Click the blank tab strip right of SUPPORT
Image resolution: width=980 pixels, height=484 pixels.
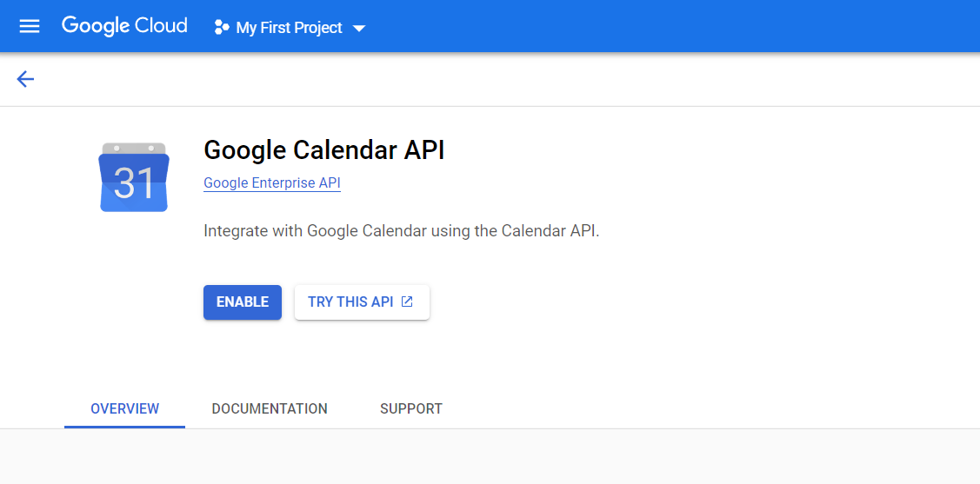click(x=696, y=408)
